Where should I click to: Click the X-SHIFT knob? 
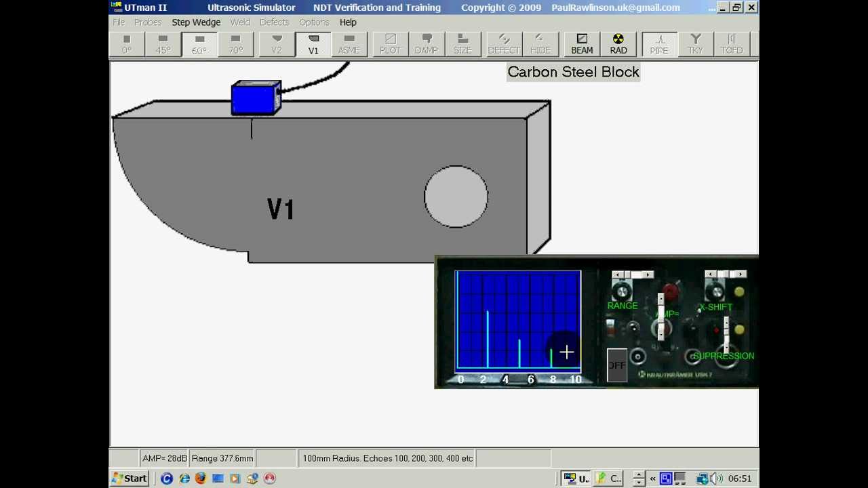715,291
